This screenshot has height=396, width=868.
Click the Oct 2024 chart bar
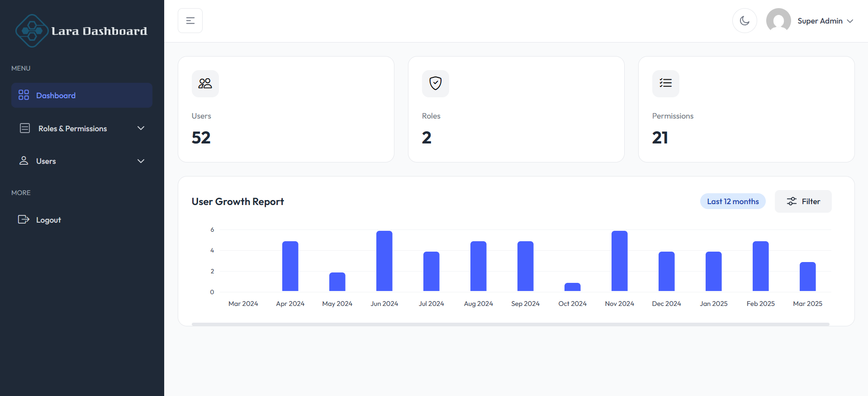[573, 287]
